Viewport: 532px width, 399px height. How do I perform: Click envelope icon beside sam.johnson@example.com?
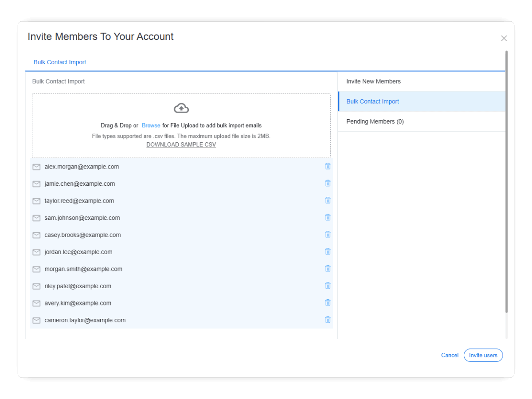tap(36, 218)
